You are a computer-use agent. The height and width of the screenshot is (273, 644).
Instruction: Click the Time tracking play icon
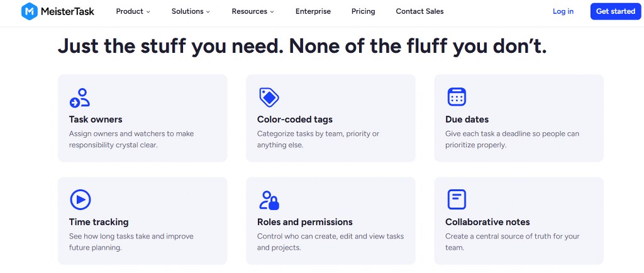(x=80, y=200)
